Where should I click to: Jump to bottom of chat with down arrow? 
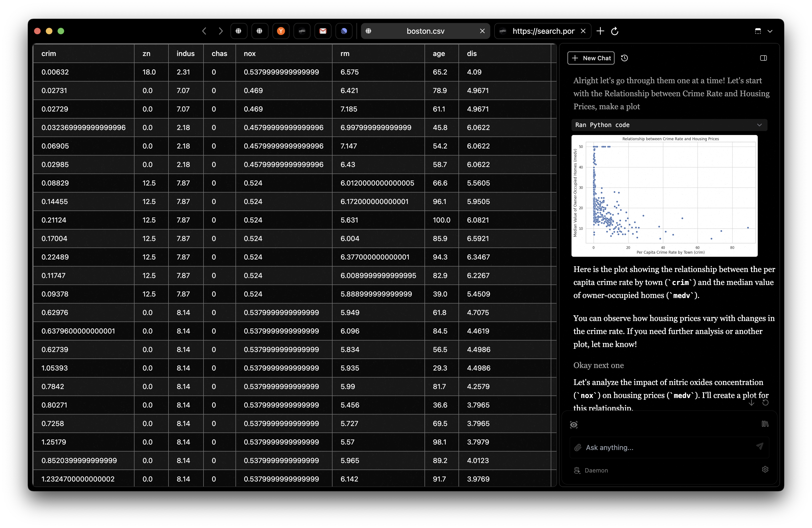coord(751,403)
